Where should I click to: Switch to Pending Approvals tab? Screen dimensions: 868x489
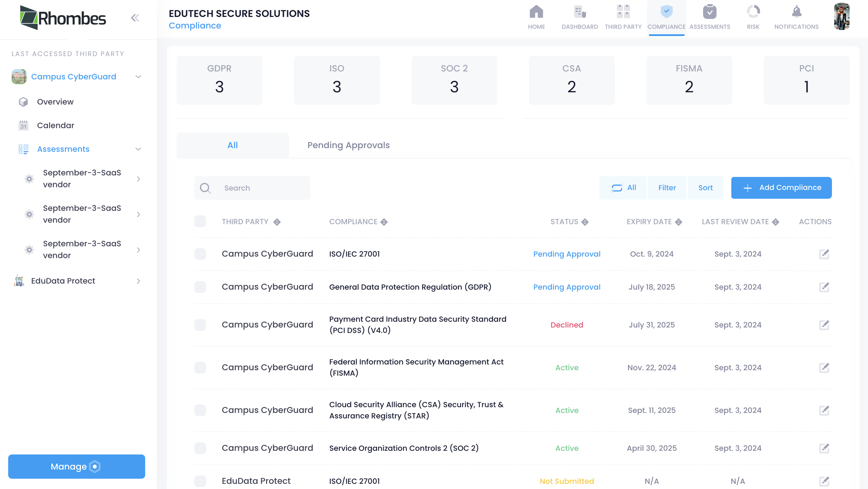(x=349, y=145)
